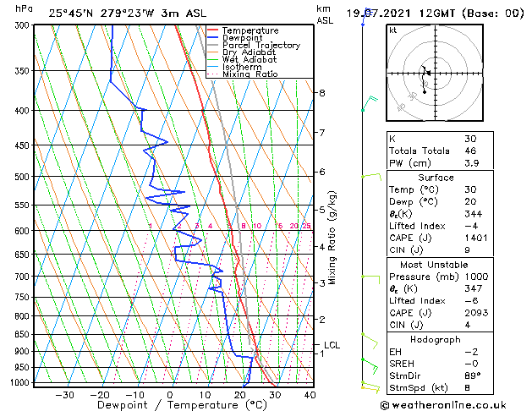Click the SREH row
The width and height of the screenshot is (532, 411).
point(440,364)
